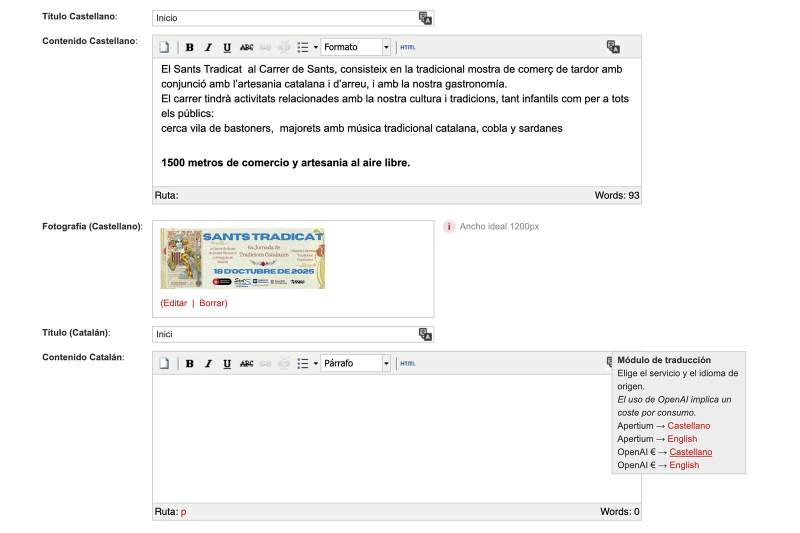800x533 pixels.
Task: Click the Editar link under the photo
Action: click(x=173, y=303)
